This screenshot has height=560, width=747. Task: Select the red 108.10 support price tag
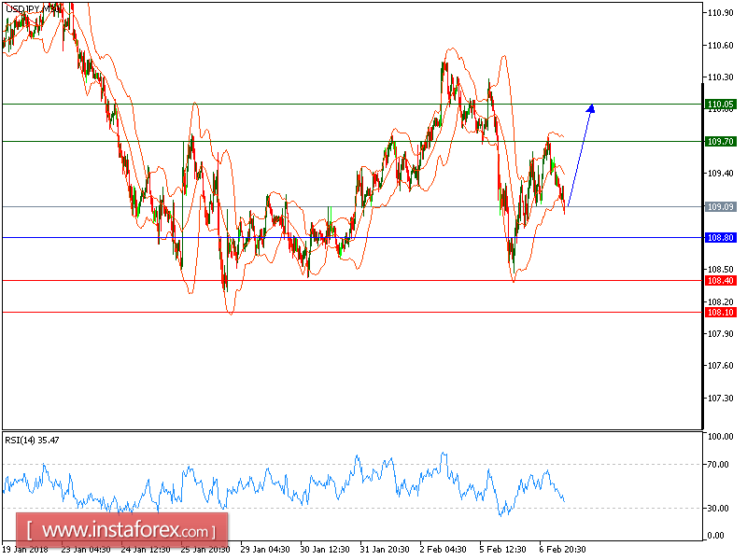point(720,311)
